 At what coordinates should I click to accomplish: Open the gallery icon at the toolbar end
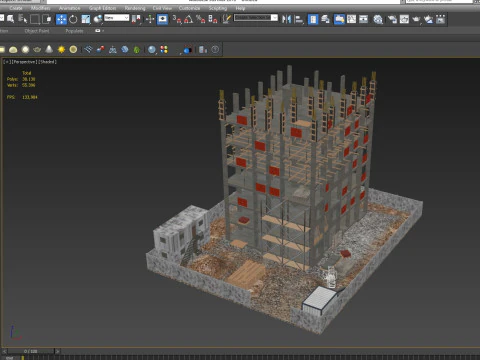click(x=441, y=19)
